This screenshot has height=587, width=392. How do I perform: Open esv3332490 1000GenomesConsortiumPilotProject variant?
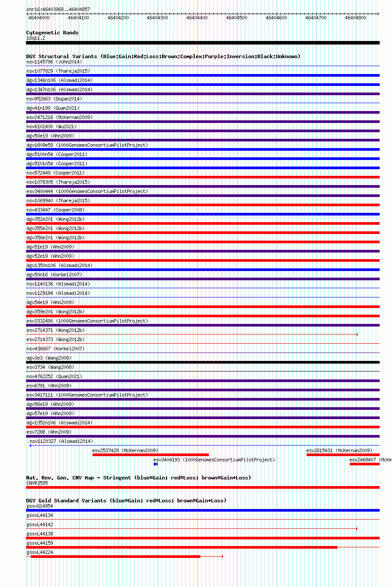click(87, 321)
